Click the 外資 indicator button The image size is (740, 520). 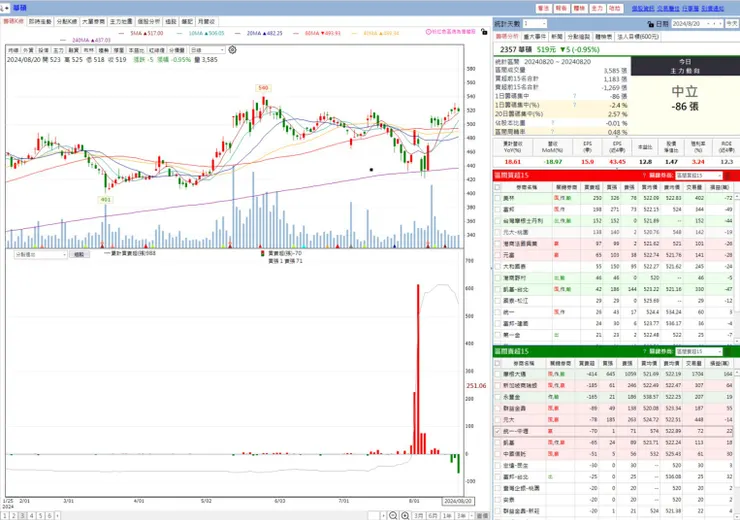(x=28, y=50)
